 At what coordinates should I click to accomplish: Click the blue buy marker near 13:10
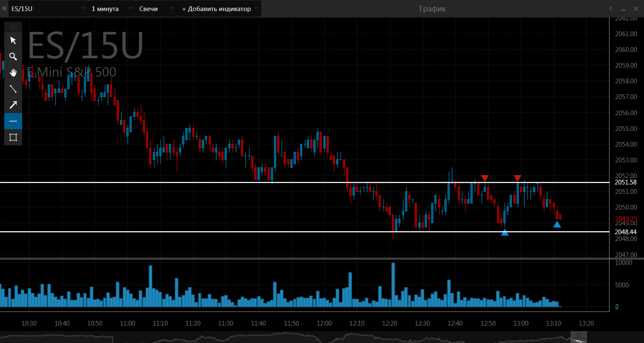pyautogui.click(x=557, y=224)
